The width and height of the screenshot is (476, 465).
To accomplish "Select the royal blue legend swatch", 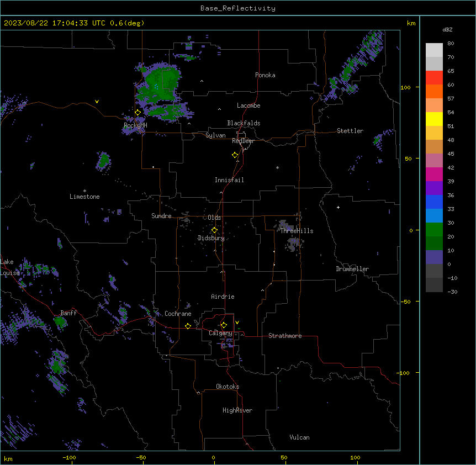I will click(x=434, y=202).
